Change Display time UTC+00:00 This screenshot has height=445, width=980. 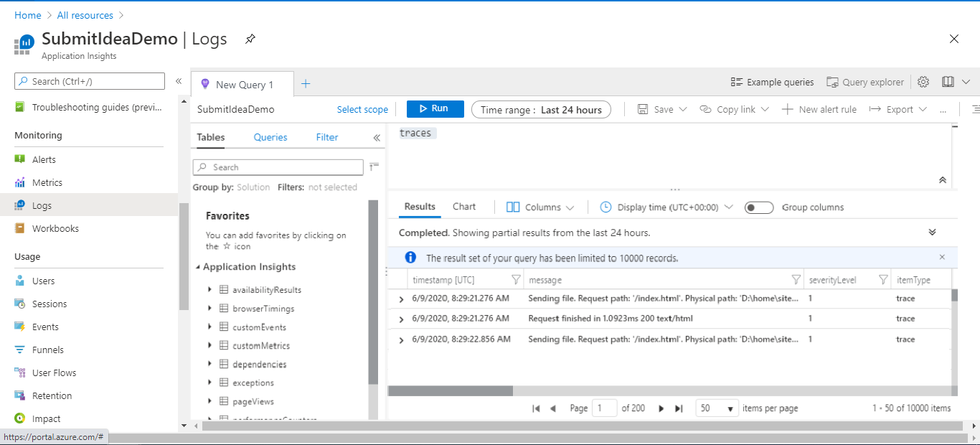coord(666,207)
